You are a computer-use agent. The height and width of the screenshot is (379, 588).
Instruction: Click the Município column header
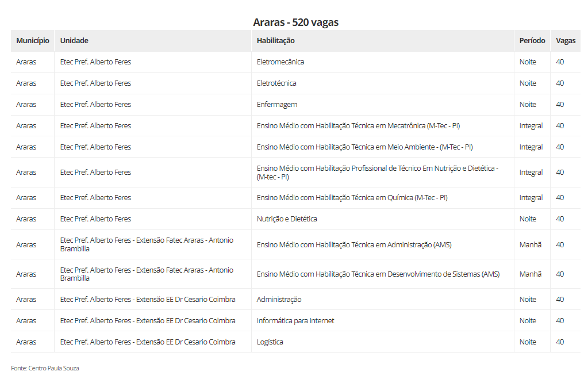point(33,41)
